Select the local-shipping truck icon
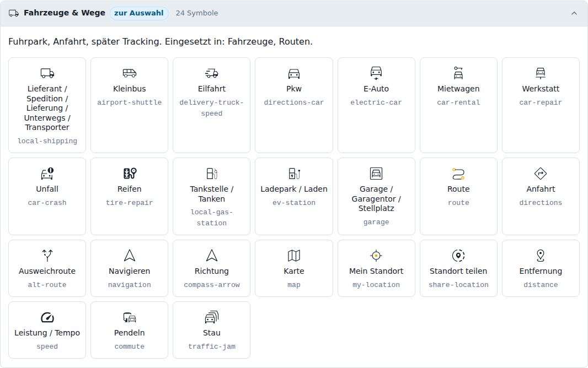Screen dimensions: 588x368 click(47, 73)
